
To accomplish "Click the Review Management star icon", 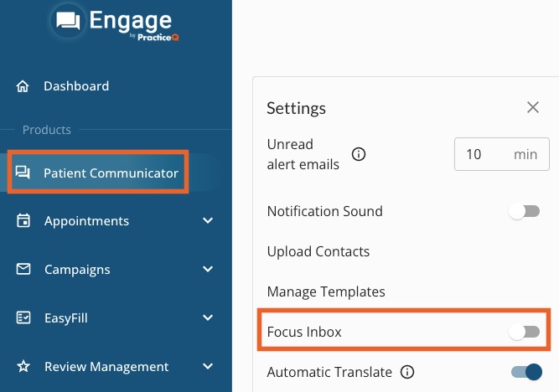I will [x=23, y=366].
